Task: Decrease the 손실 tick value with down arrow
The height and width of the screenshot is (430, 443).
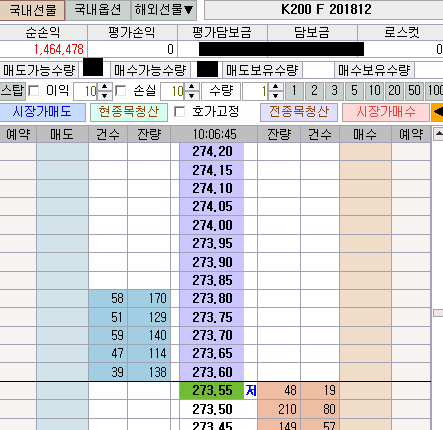Action: click(192, 95)
